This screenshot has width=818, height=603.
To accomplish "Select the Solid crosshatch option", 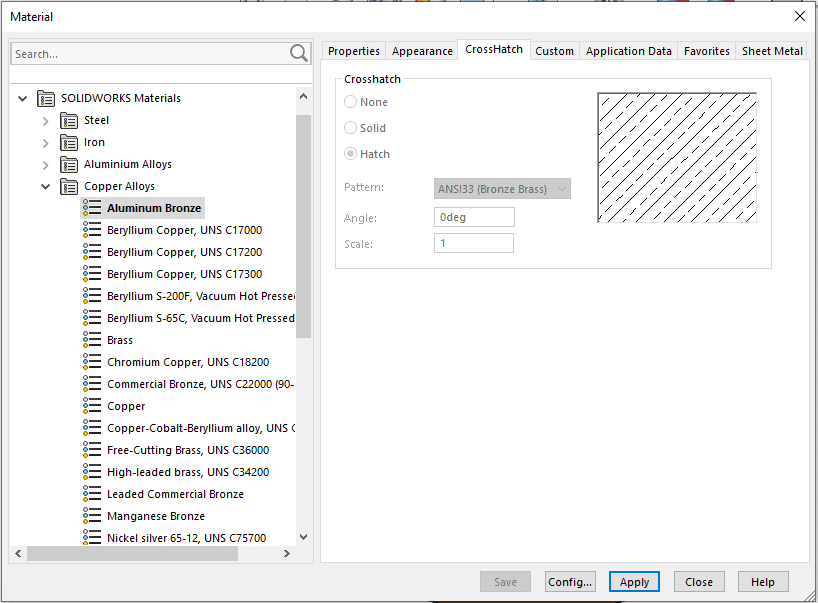I will pos(351,128).
